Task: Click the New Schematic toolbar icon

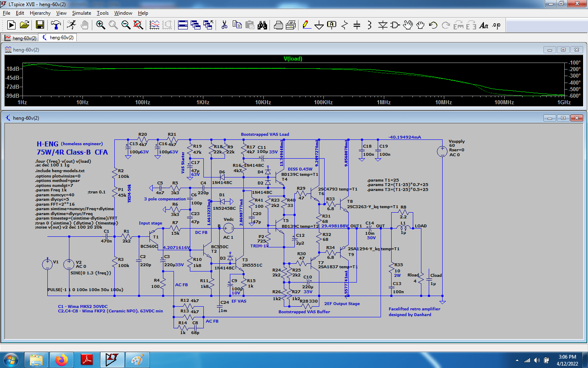Action: pos(11,25)
